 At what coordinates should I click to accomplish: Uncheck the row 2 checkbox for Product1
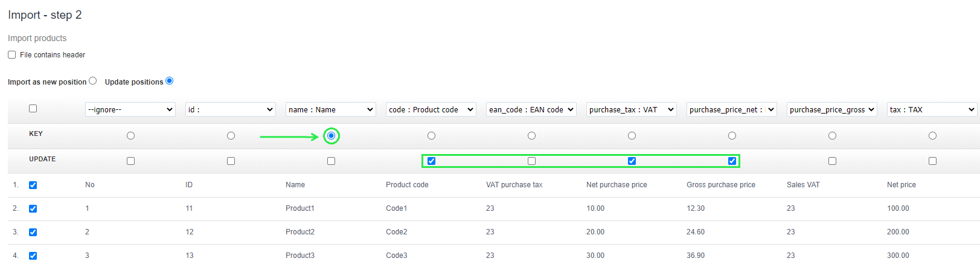coord(33,209)
